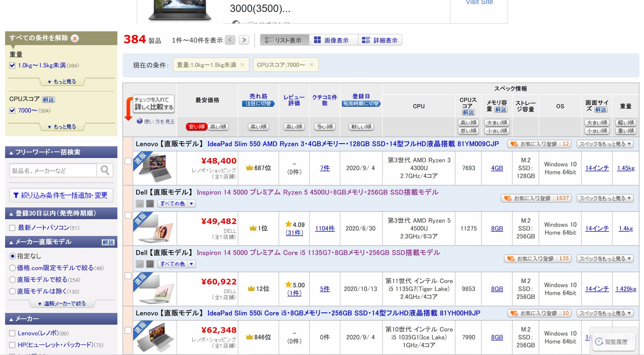Click 解説 beside メモリ容量 column header
The image size is (644, 355).
coord(501,110)
